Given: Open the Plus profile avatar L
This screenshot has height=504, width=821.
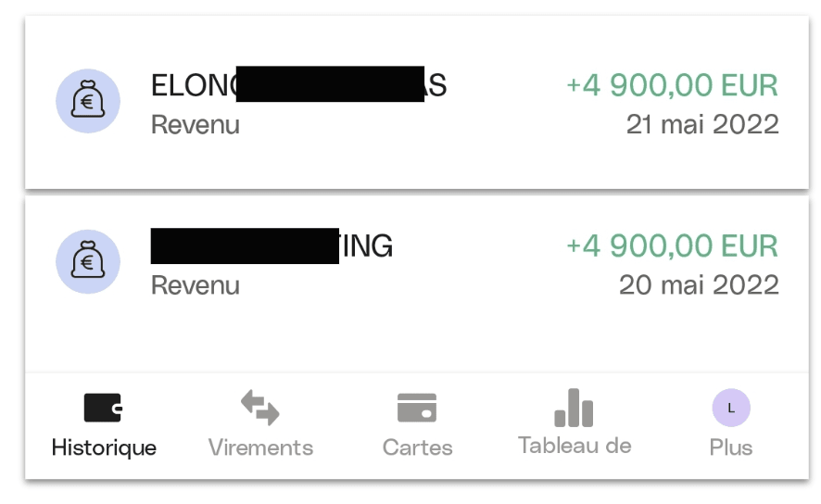Looking at the screenshot, I should [x=731, y=408].
